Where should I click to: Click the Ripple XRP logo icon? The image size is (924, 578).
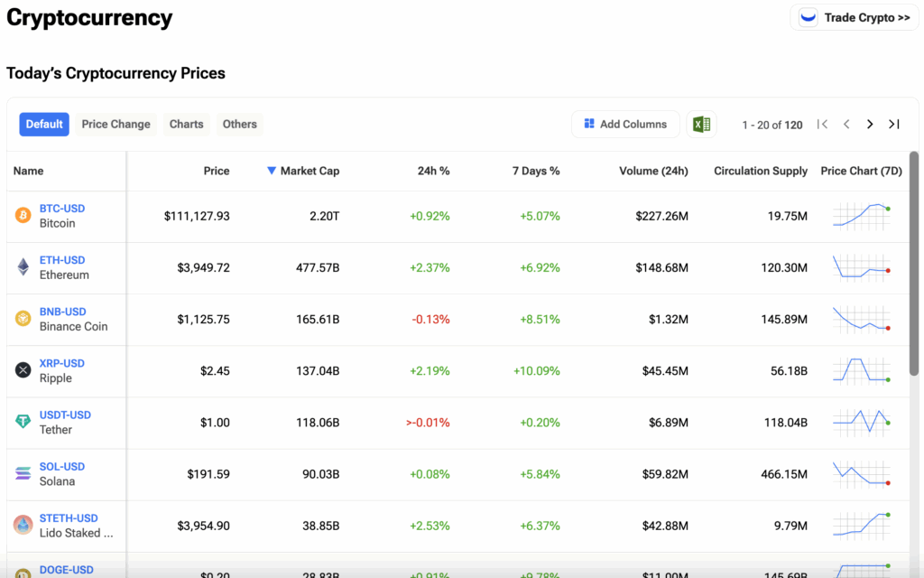(23, 370)
